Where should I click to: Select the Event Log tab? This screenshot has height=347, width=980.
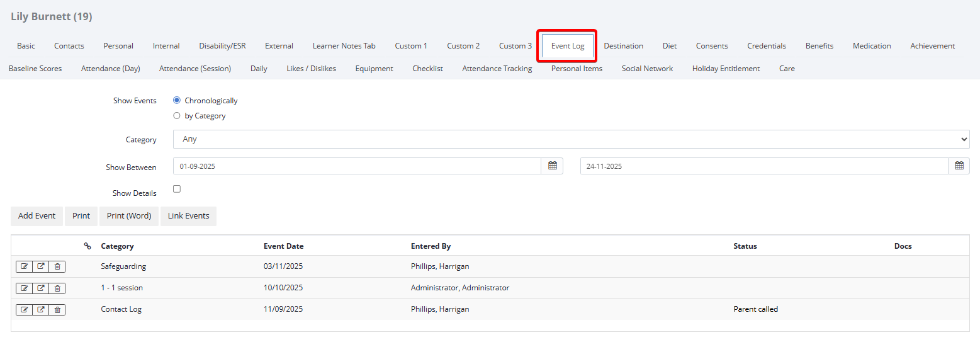click(x=568, y=46)
